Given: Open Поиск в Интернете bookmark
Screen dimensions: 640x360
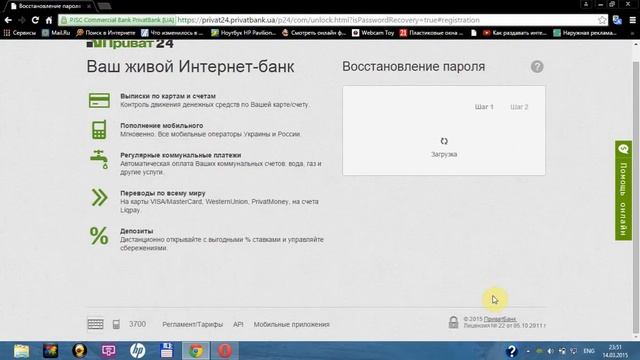Looking at the screenshot, I should tap(106, 33).
